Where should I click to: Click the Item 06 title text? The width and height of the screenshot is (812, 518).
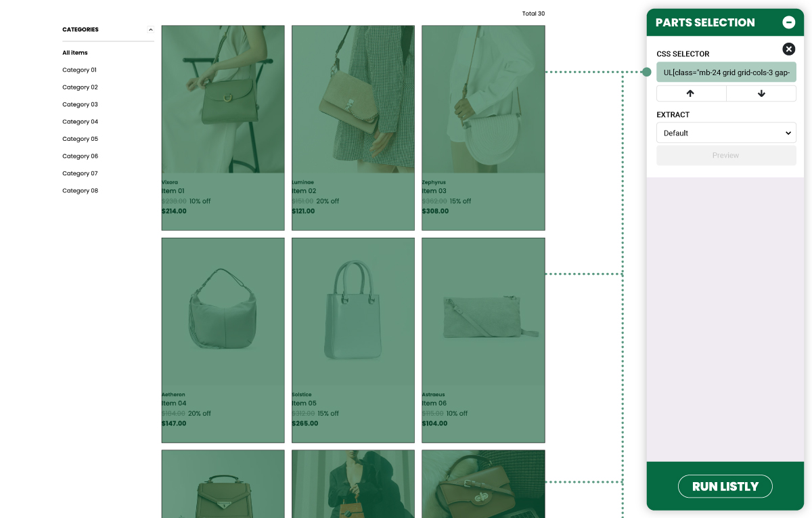(434, 404)
